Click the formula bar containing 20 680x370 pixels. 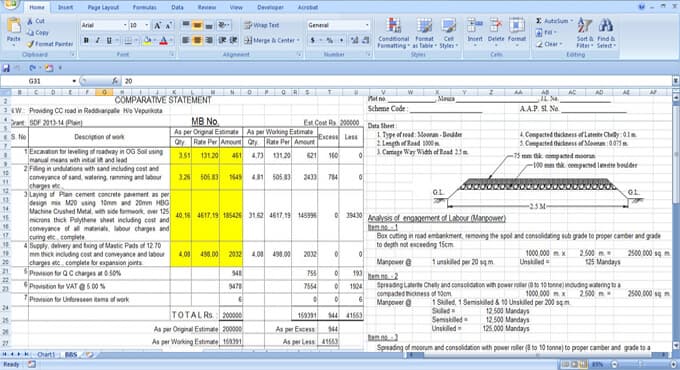pos(397,81)
